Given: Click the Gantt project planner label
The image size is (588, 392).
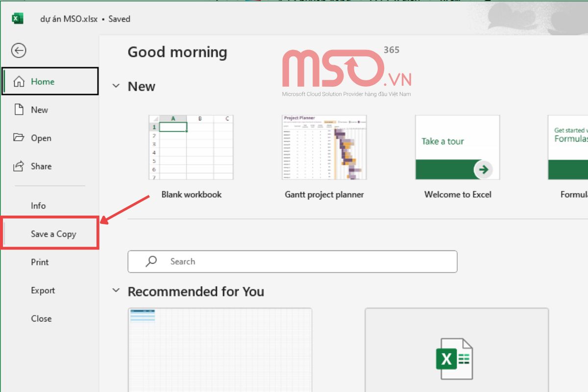Looking at the screenshot, I should click(324, 195).
